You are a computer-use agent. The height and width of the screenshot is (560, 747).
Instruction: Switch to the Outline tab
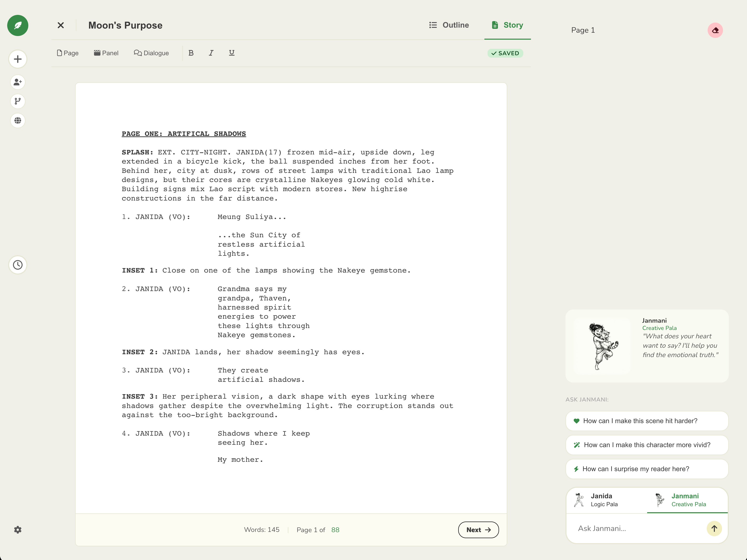[x=449, y=25]
